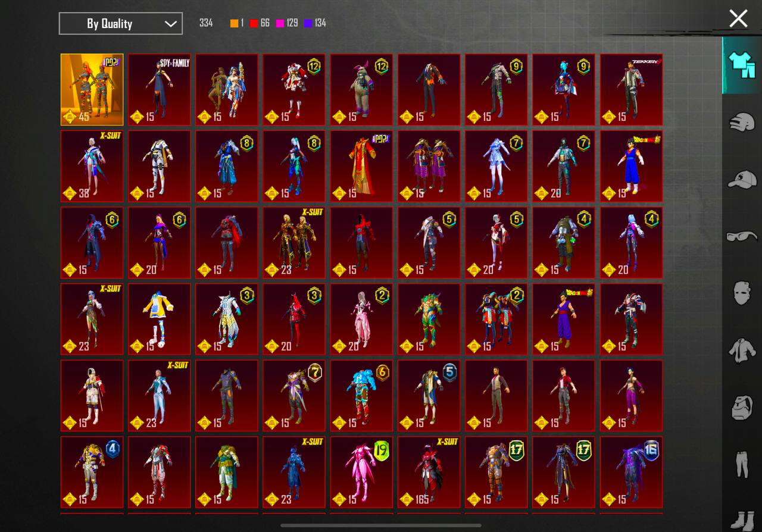Image resolution: width=762 pixels, height=532 pixels.
Task: Select the yellow hoodie outfit card
Action: 160,319
